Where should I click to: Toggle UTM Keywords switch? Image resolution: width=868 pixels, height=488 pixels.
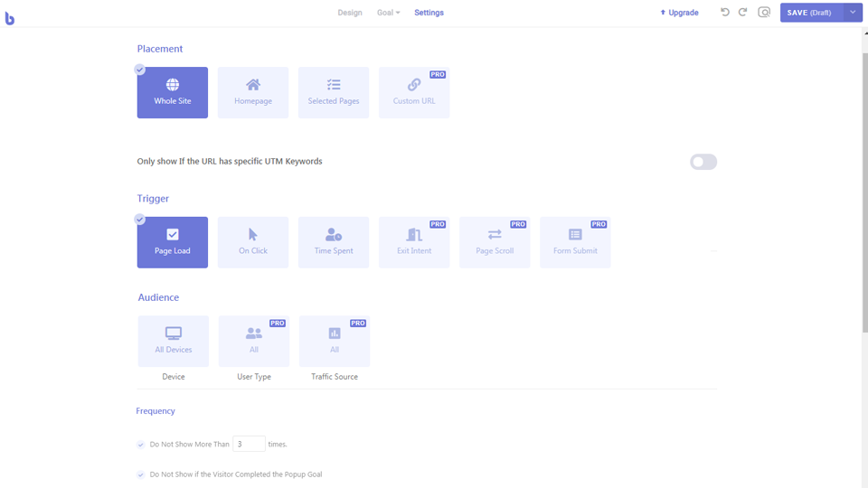[x=703, y=162]
